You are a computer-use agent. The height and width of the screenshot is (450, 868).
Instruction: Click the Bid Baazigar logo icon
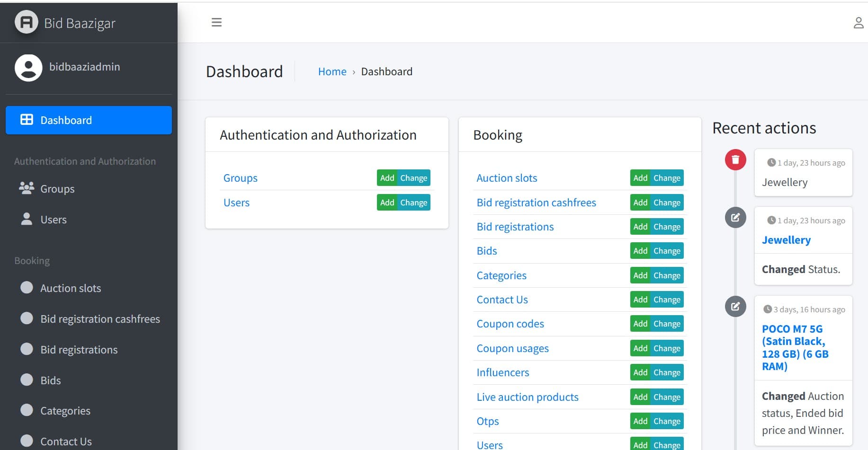26,22
